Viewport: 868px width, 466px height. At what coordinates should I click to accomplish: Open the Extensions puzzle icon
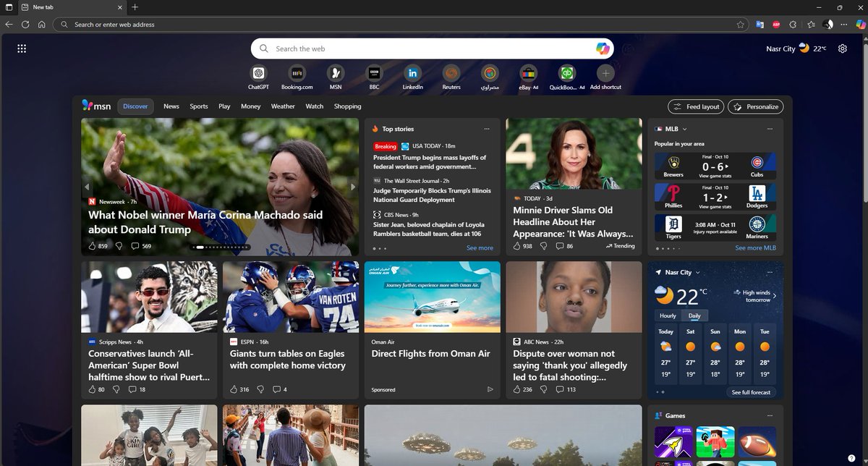pyautogui.click(x=793, y=24)
